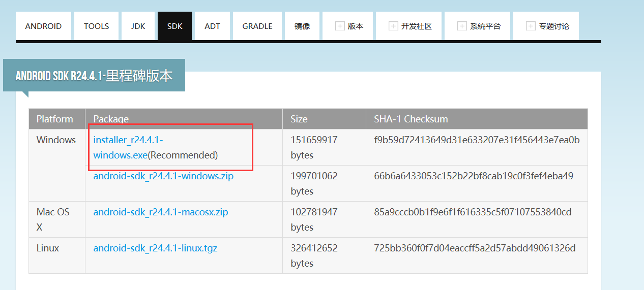This screenshot has width=644, height=290.
Task: Click size value 199701062 bytes
Action: pyautogui.click(x=314, y=183)
